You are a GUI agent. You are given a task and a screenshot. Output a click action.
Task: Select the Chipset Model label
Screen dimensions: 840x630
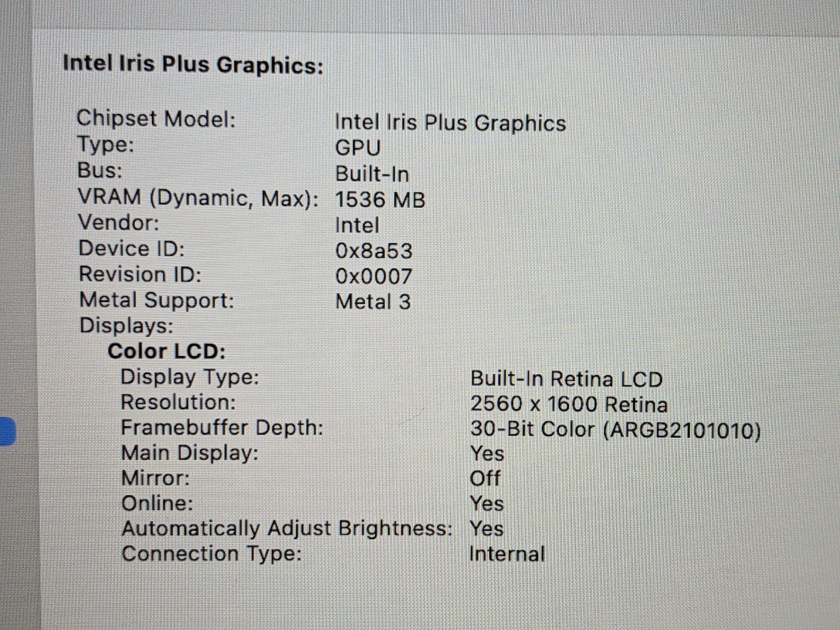pyautogui.click(x=156, y=119)
